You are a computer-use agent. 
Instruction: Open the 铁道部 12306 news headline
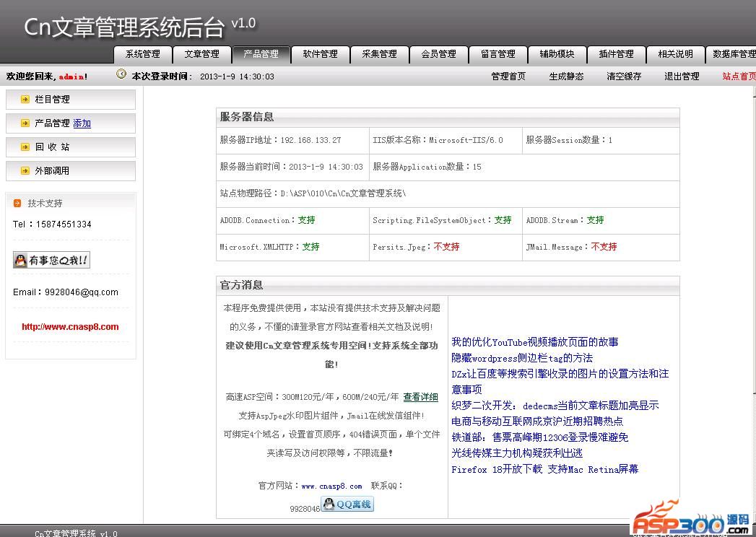pyautogui.click(x=539, y=437)
